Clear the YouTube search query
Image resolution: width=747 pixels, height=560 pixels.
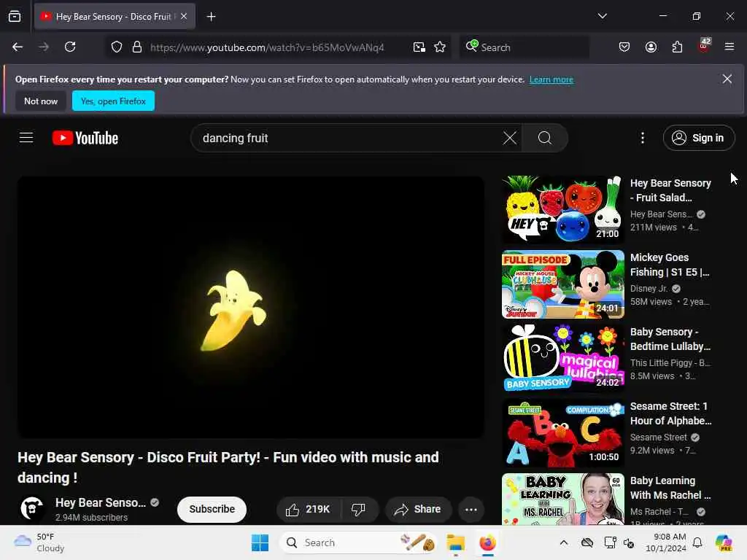click(510, 138)
